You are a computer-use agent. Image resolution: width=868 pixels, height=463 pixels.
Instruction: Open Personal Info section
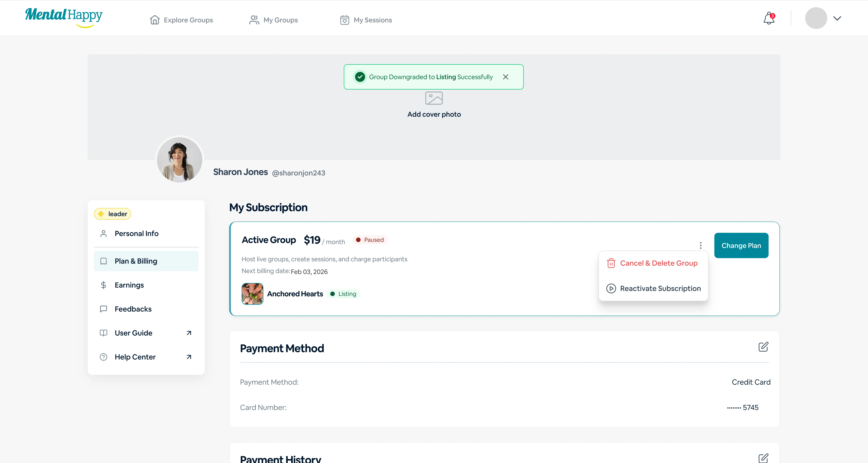point(146,233)
